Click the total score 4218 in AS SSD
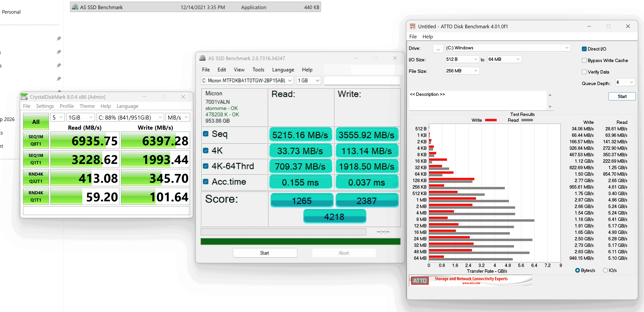The image size is (644, 312). click(334, 216)
